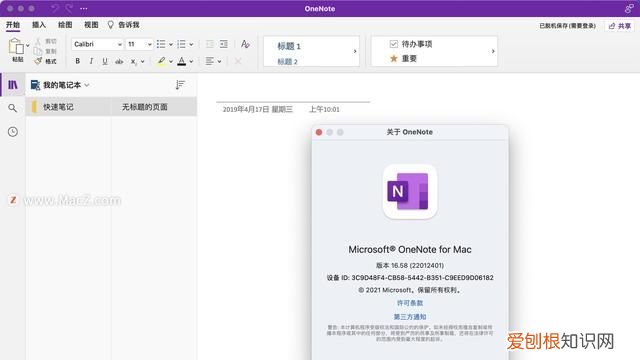Click the Paste clipboard icon
The image size is (640, 360).
pos(16,46)
